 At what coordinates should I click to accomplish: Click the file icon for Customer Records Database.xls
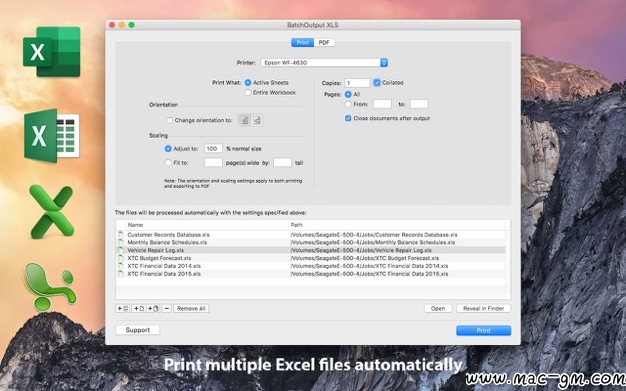[121, 235]
